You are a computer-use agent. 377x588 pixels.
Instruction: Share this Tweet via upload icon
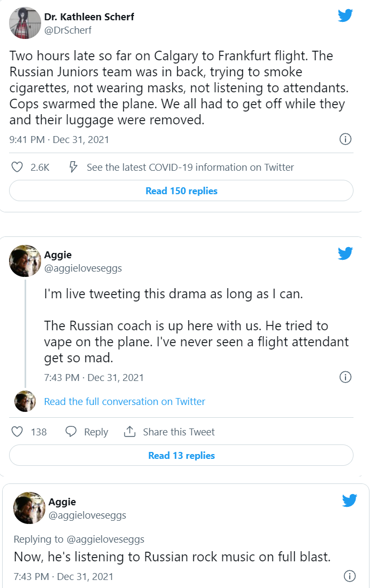click(129, 432)
